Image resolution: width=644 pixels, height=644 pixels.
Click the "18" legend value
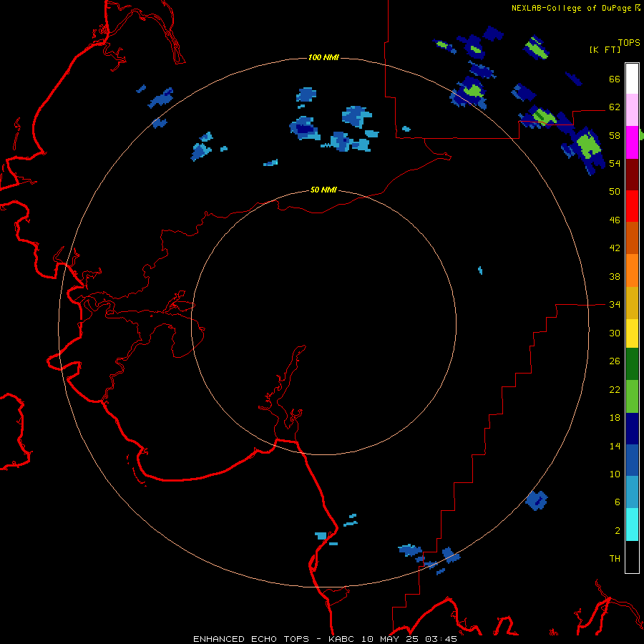pyautogui.click(x=615, y=418)
